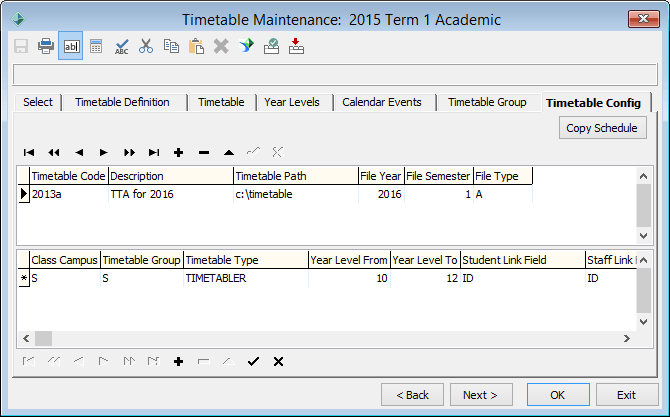This screenshot has width=670, height=417.
Task: Click the blue-green arrow toolbar icon
Action: (246, 45)
